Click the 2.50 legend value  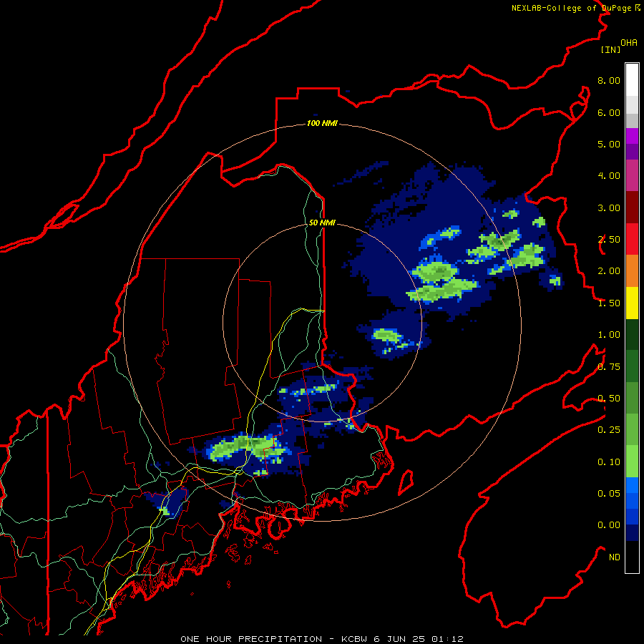pos(609,240)
